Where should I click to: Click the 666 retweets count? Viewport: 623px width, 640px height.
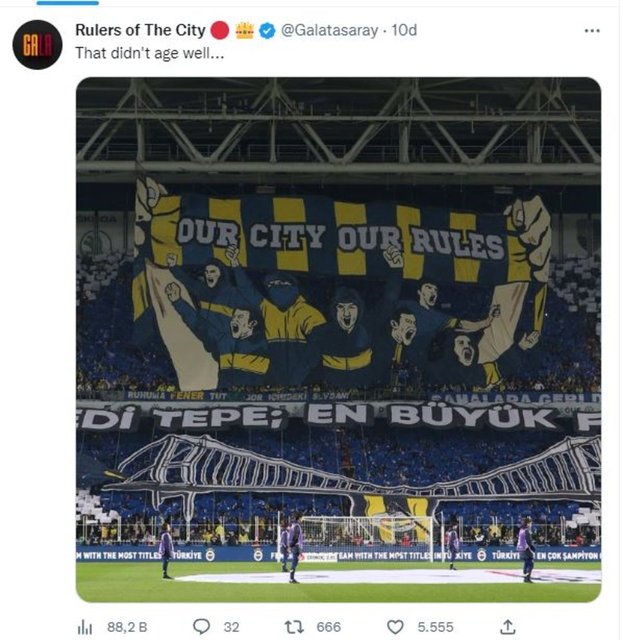pyautogui.click(x=328, y=627)
